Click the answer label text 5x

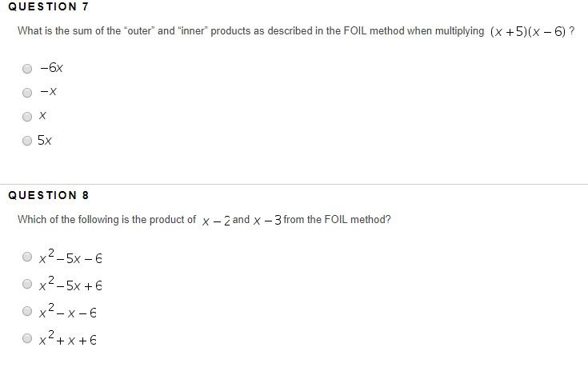(x=45, y=141)
